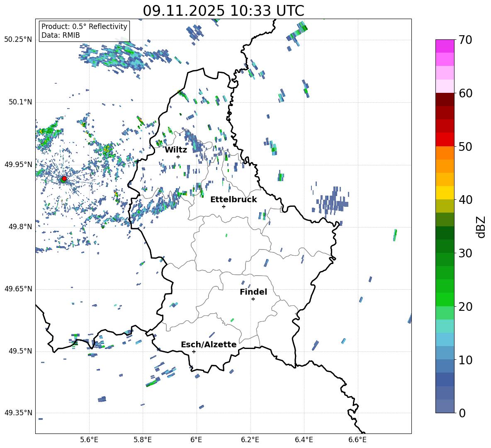Click the 09.11.2025 10:33 UTC title
Viewport: 491px width, 448px height.
pyautogui.click(x=224, y=11)
